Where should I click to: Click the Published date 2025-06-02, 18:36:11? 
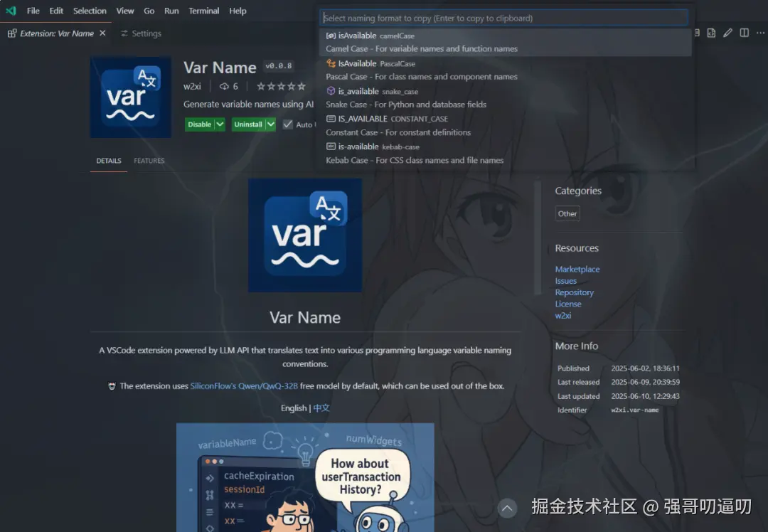pos(645,368)
